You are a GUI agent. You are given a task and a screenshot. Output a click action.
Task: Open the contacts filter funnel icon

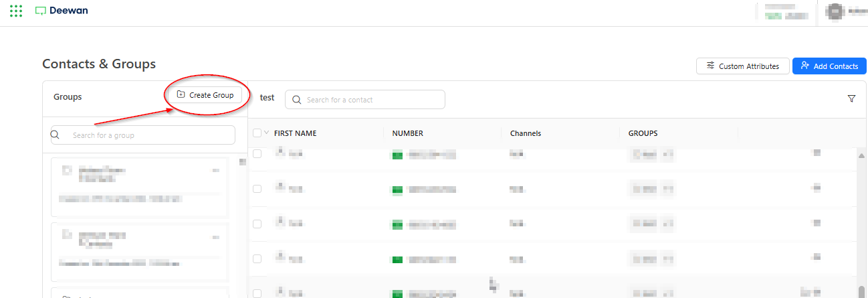coord(851,98)
